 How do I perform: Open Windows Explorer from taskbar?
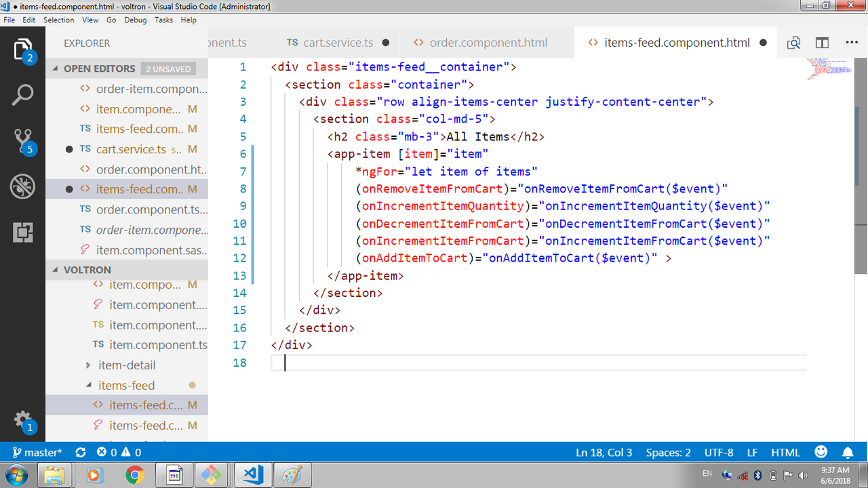click(x=54, y=475)
